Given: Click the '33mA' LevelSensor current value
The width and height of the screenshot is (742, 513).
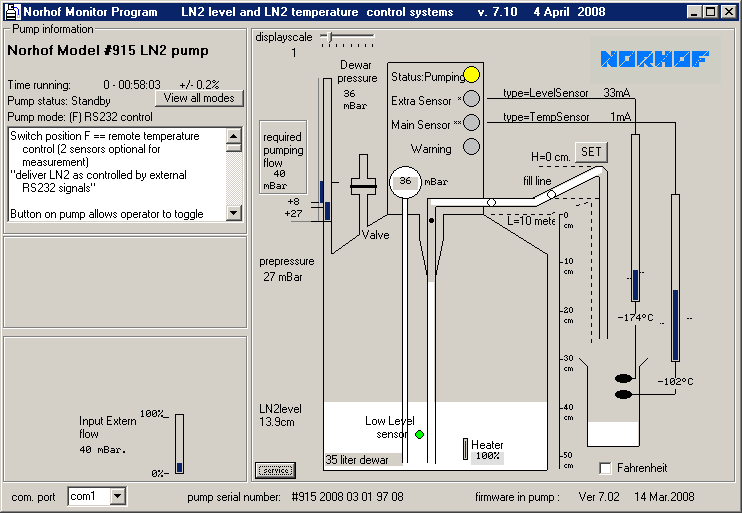Looking at the screenshot, I should [x=617, y=93].
